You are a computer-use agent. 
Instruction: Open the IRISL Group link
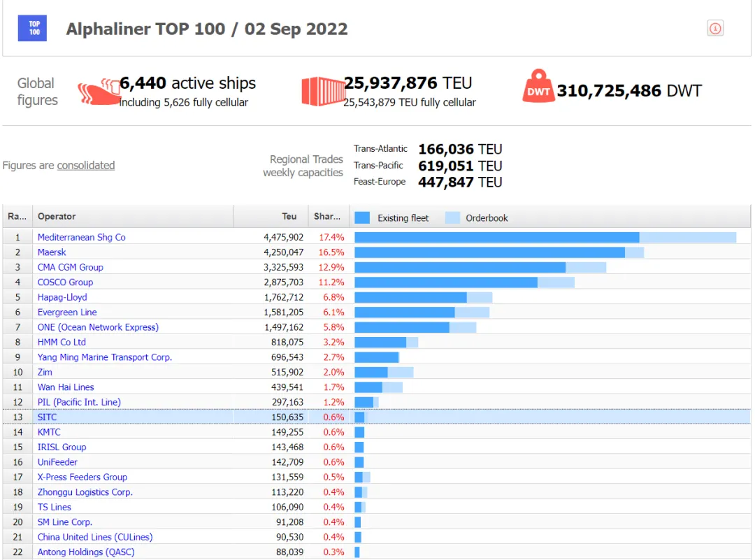pos(62,447)
